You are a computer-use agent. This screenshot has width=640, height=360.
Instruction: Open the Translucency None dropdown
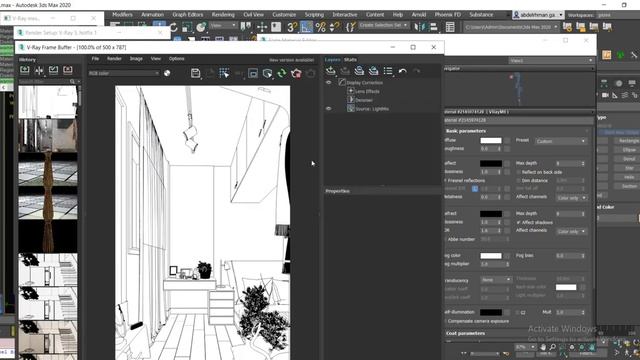coord(496,280)
